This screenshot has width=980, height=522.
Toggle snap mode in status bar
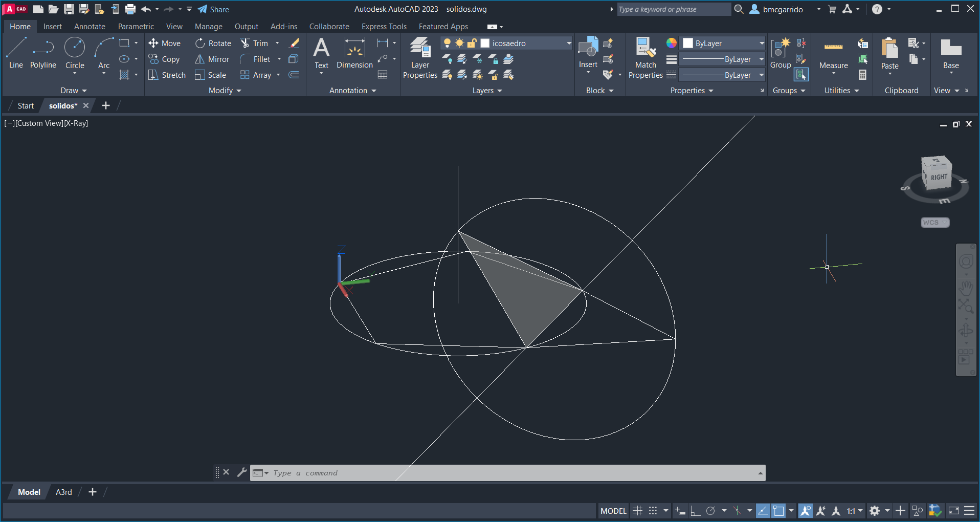tap(653, 511)
